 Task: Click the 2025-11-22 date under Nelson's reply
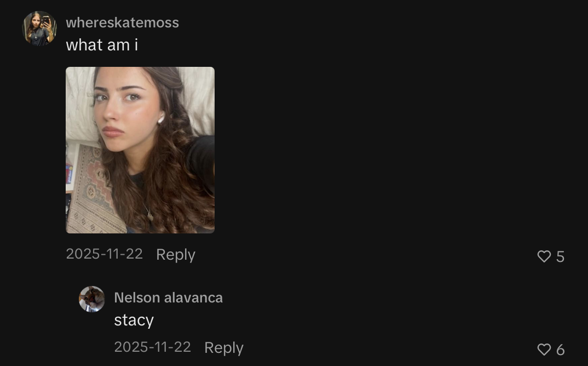pos(153,347)
